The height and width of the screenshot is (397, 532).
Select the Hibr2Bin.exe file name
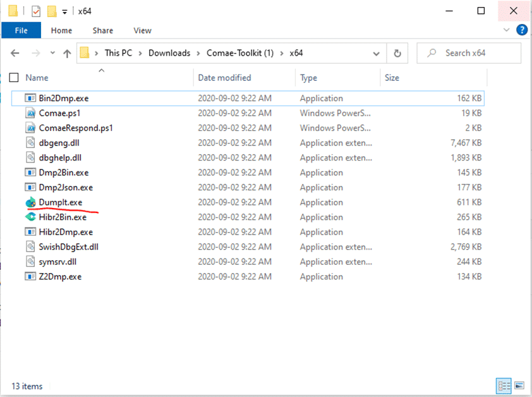pyautogui.click(x=63, y=217)
